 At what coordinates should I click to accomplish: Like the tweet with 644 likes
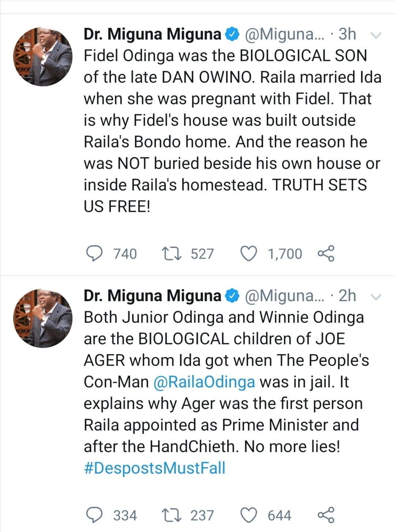249,515
